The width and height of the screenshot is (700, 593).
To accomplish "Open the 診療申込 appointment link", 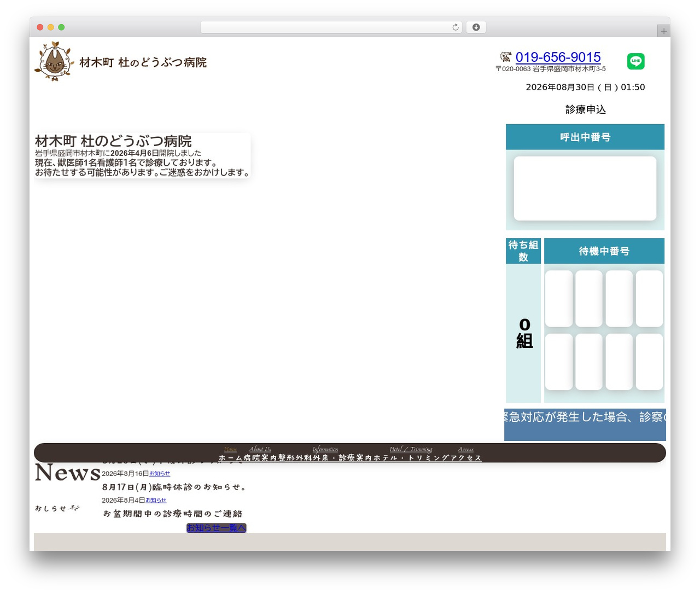I will point(585,109).
